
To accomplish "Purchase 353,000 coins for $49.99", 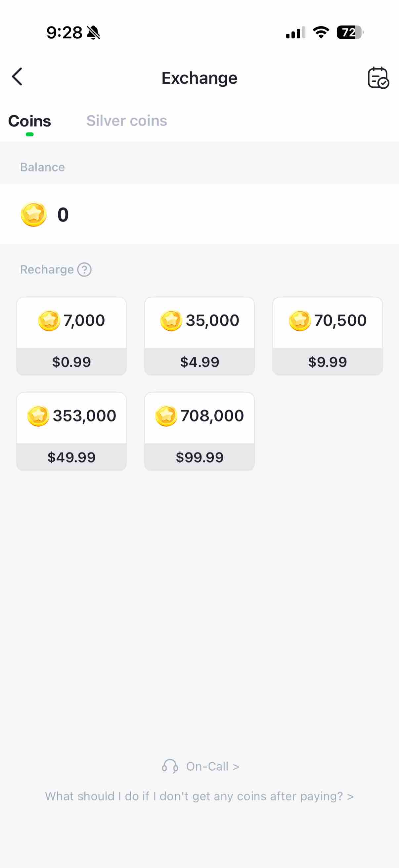I will 71,431.
